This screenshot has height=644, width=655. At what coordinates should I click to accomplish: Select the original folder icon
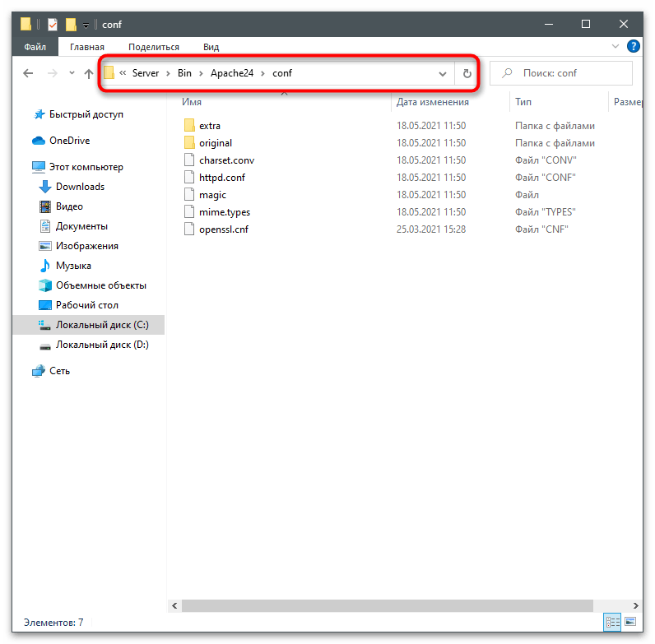click(x=189, y=142)
